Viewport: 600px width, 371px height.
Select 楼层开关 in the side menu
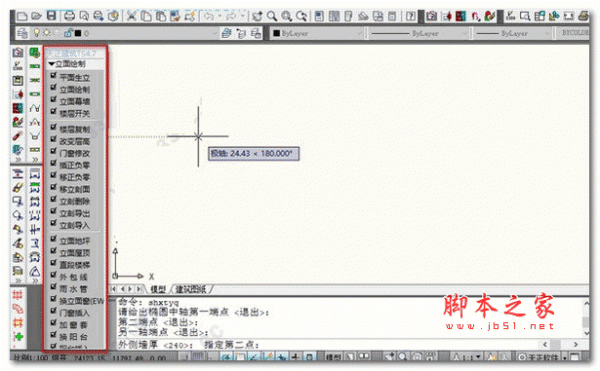click(x=75, y=114)
